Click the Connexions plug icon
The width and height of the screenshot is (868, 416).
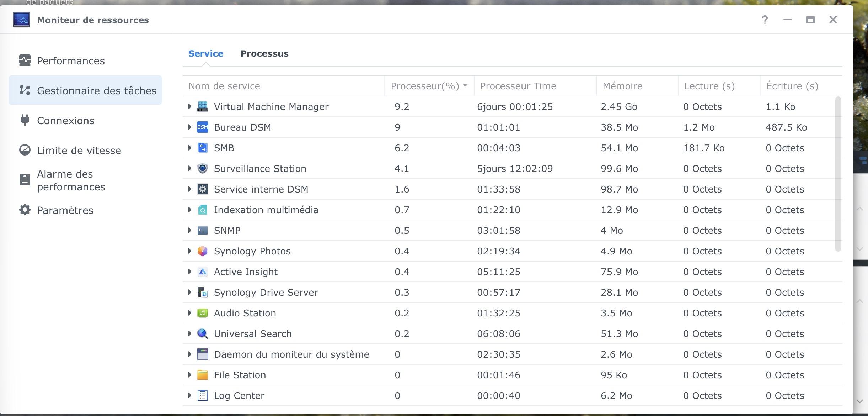click(25, 120)
